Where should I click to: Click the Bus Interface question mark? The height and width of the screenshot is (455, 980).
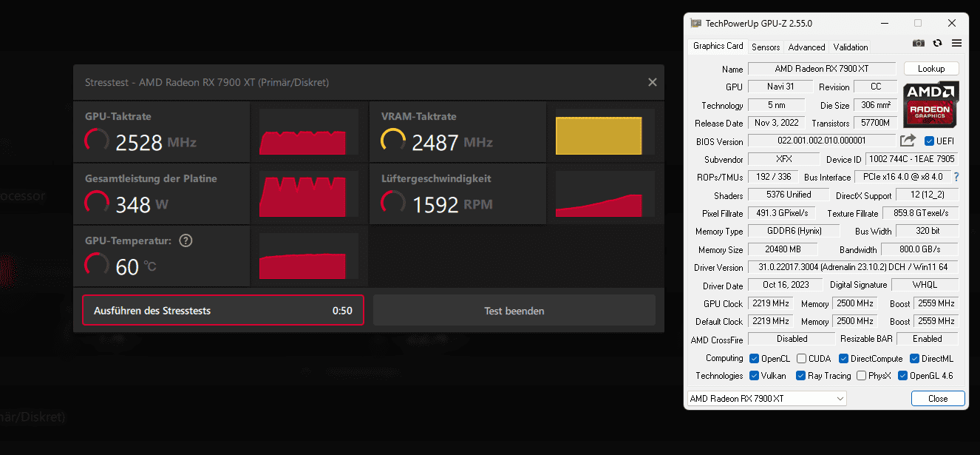click(x=956, y=177)
